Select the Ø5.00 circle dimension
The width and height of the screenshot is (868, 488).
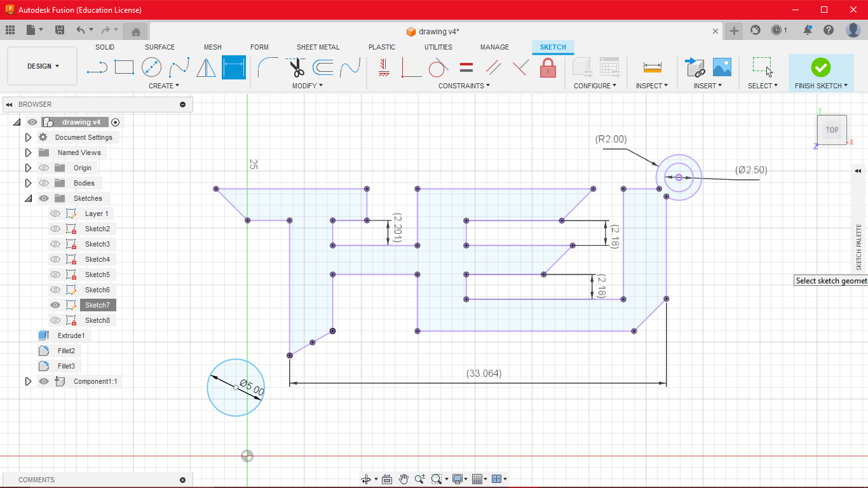pyautogui.click(x=251, y=387)
